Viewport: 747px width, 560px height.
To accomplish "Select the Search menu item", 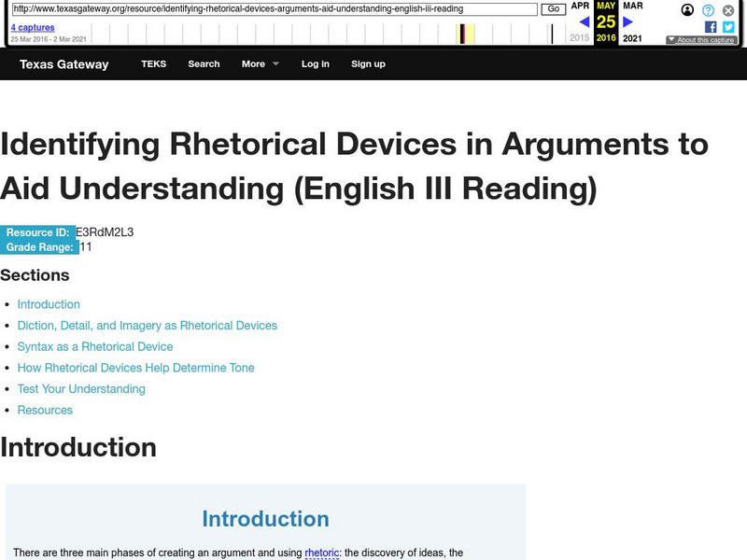I will coord(204,64).
